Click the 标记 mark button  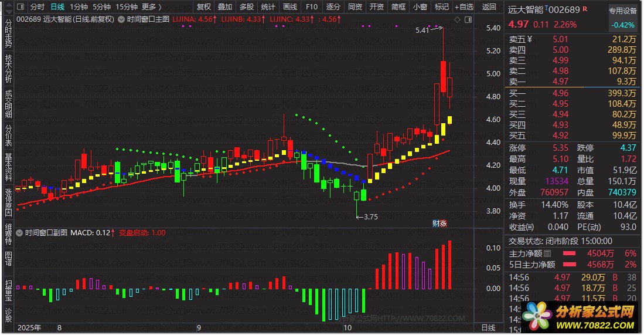coord(441,7)
